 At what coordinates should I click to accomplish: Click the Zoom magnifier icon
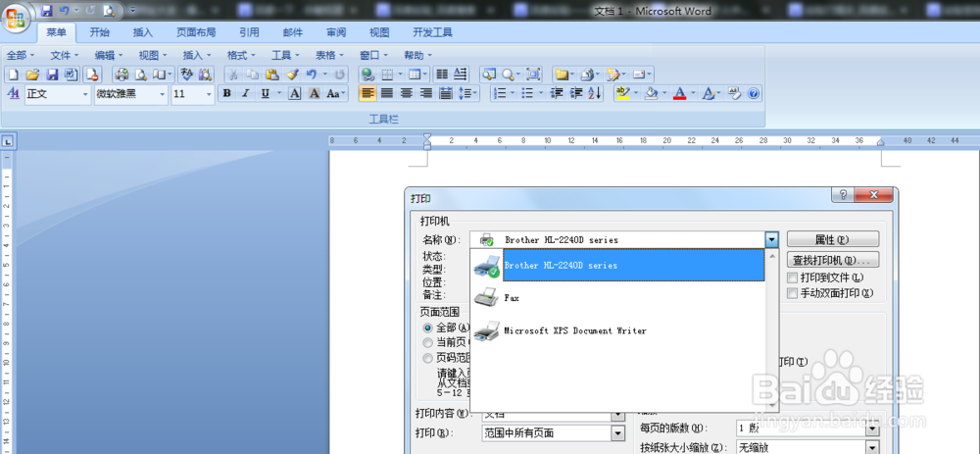coord(508,76)
